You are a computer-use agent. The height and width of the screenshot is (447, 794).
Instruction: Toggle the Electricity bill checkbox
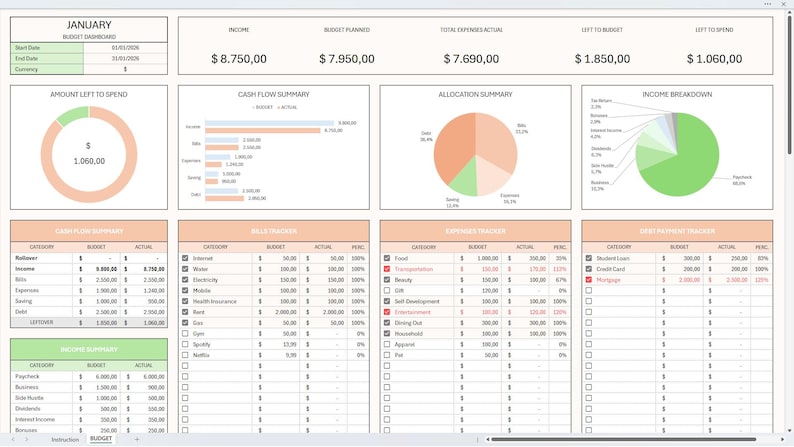185,279
